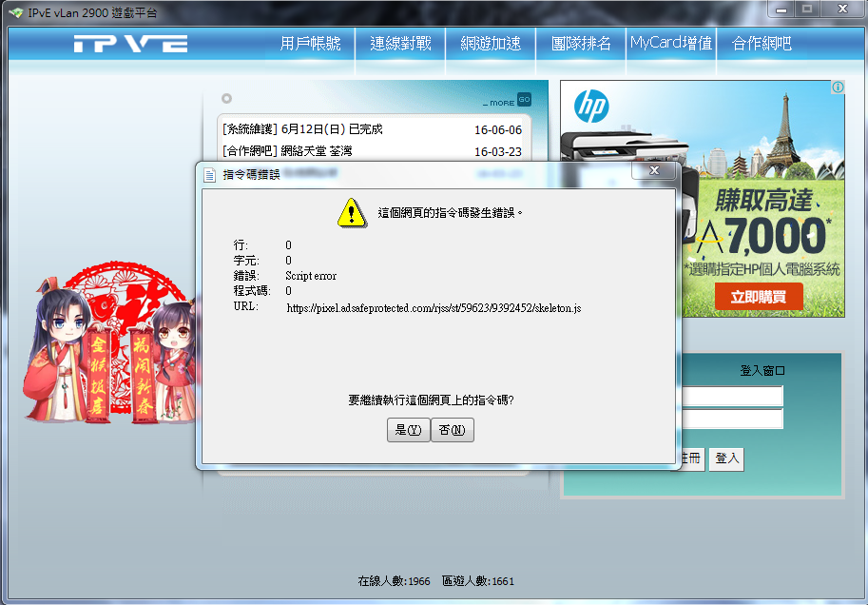This screenshot has width=868, height=605.
Task: Open the 連線對戰 menu
Action: click(x=400, y=43)
